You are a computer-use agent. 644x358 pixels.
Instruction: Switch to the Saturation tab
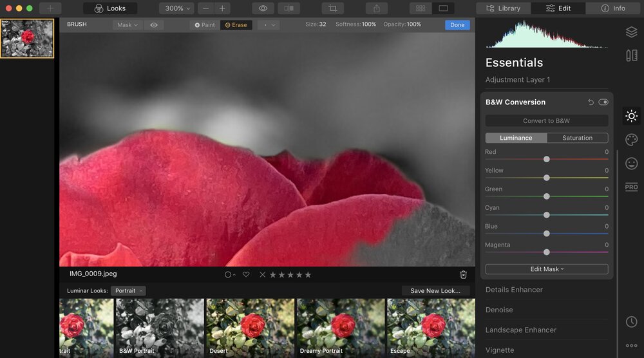[x=577, y=138]
